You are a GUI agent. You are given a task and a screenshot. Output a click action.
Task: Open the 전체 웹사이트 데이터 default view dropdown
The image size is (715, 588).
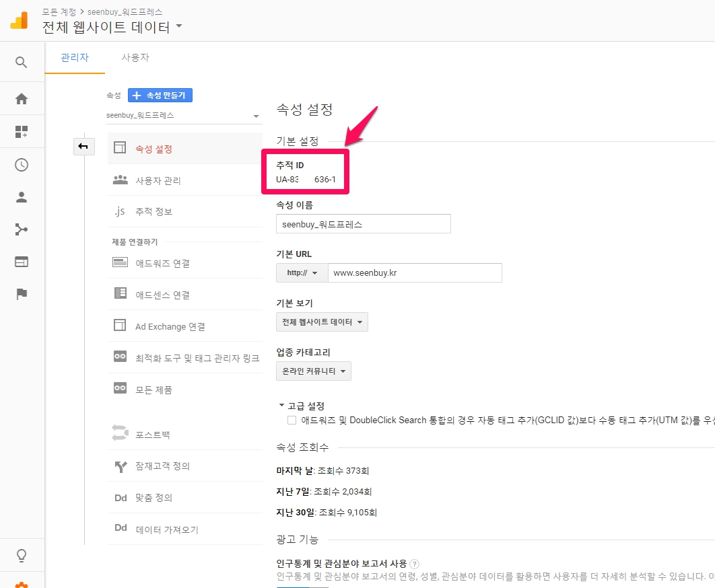click(322, 322)
